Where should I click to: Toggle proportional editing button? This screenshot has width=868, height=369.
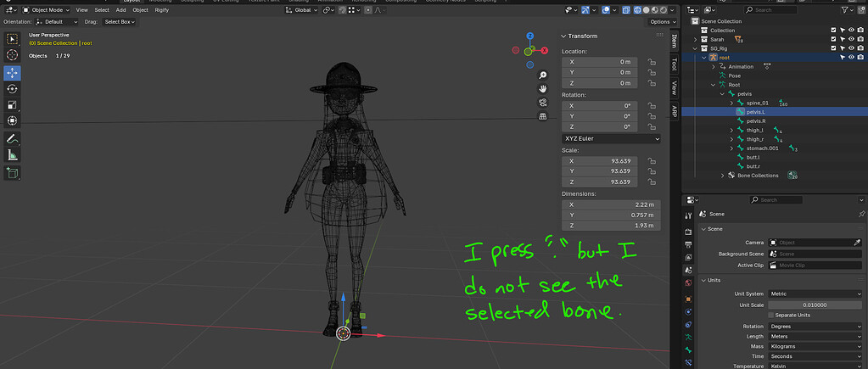click(x=368, y=10)
